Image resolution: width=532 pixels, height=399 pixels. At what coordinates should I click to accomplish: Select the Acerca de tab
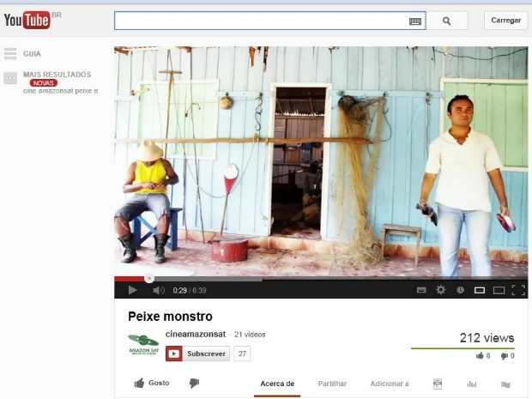277,384
